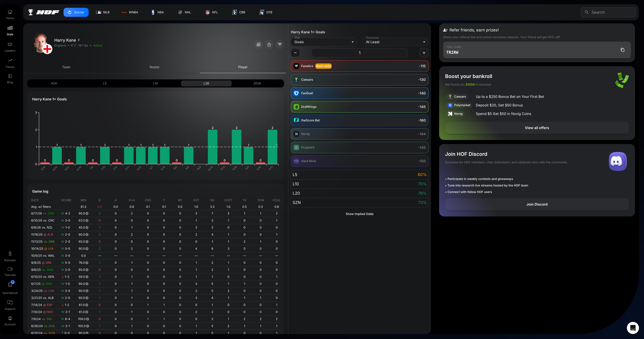Click the Fanatics sportsbook logo
644x339 pixels.
(296, 66)
